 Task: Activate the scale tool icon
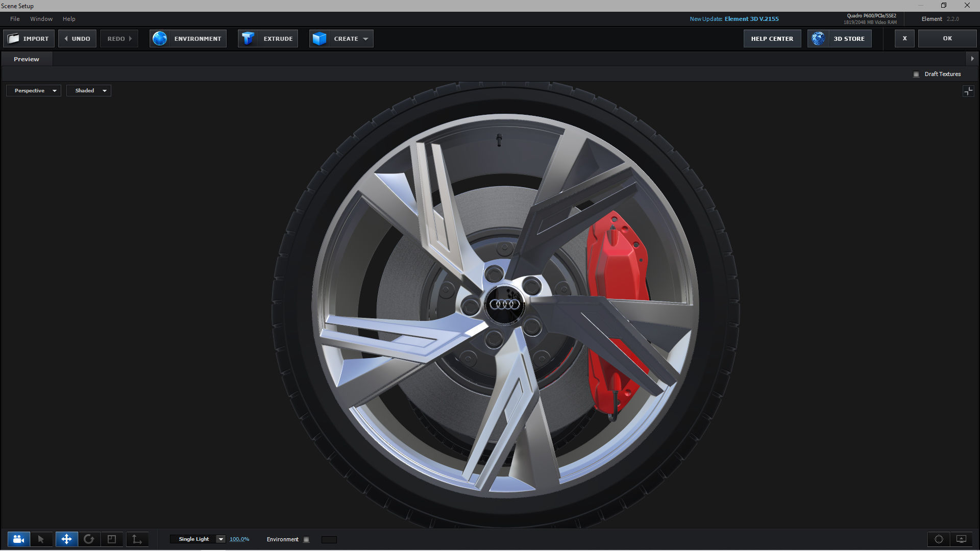112,539
